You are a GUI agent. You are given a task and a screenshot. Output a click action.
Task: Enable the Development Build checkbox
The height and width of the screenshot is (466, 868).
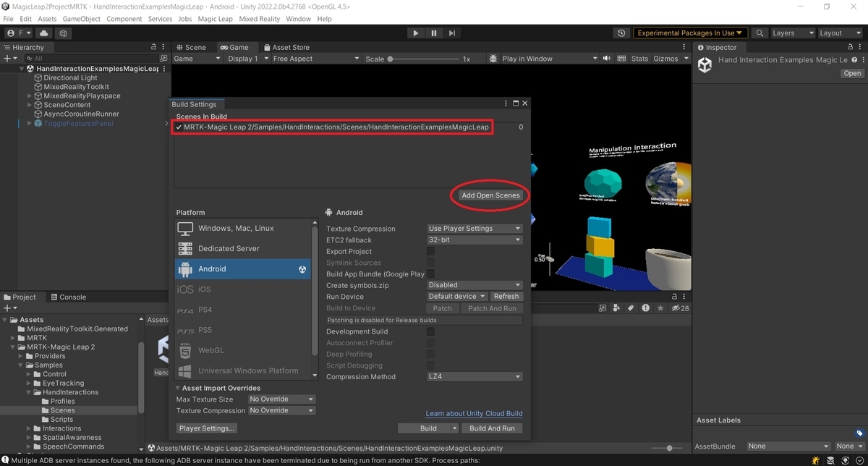[x=431, y=331]
